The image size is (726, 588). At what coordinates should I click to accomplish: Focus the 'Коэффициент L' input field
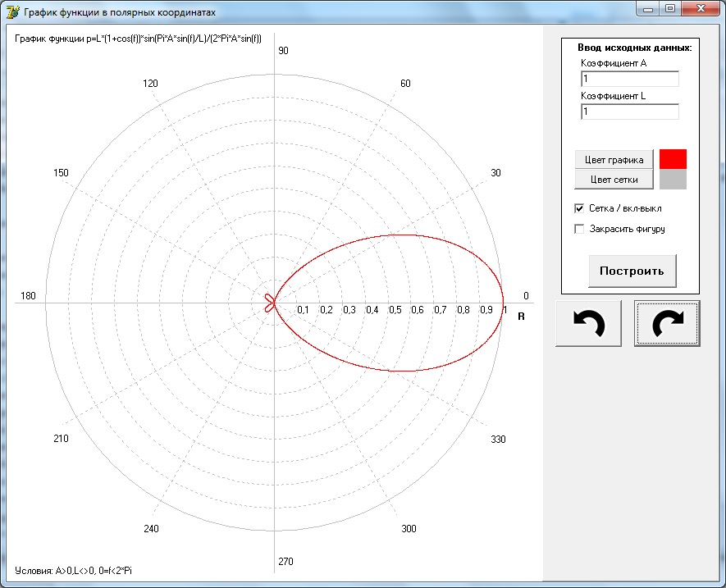(629, 112)
